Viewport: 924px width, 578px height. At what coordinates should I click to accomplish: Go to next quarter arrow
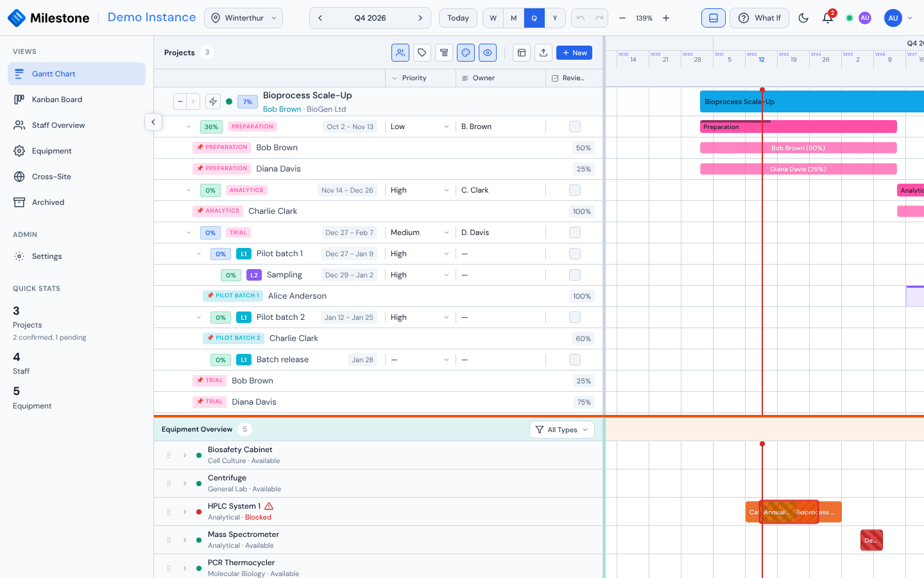pos(420,18)
